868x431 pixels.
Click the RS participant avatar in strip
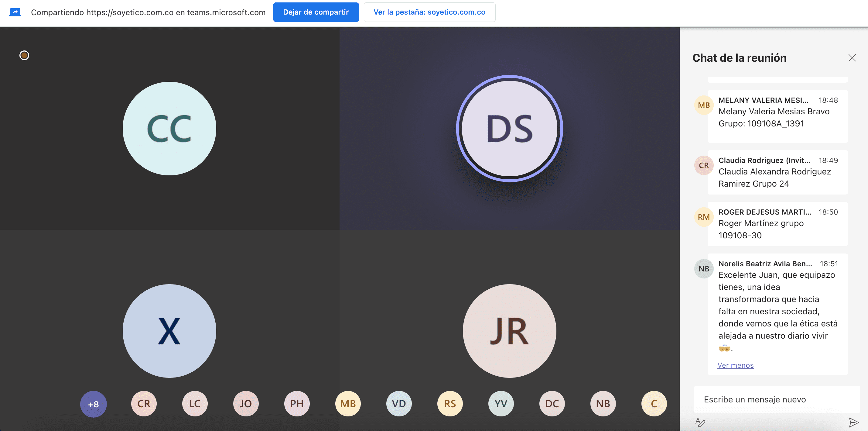(x=450, y=404)
